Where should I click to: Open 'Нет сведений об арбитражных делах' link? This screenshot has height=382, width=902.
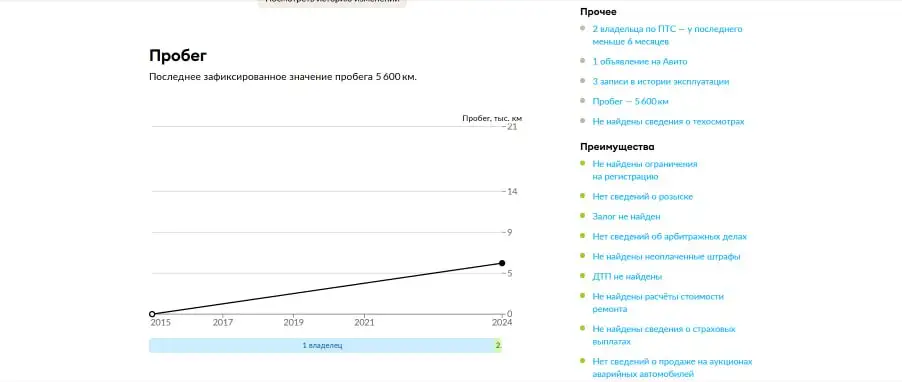670,236
